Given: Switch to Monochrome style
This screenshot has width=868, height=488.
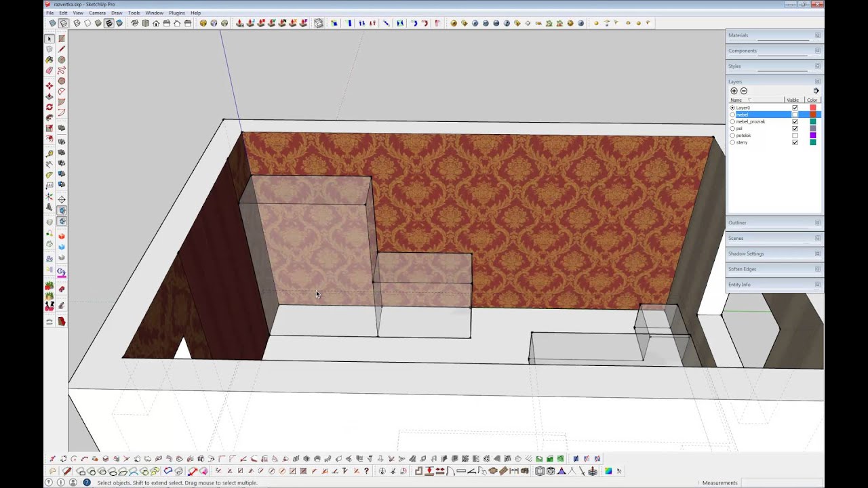Looking at the screenshot, I should point(119,23).
